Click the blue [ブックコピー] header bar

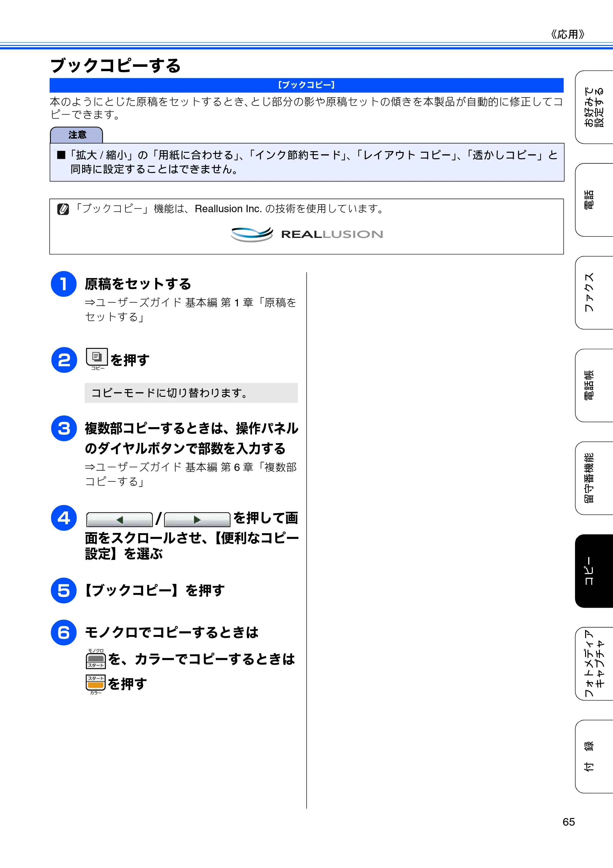[306, 85]
